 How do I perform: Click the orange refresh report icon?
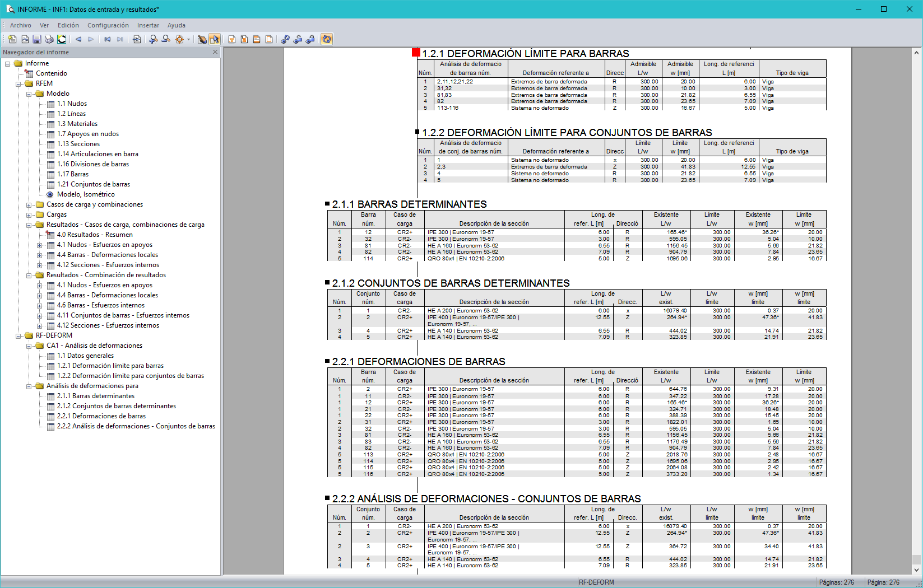click(327, 39)
